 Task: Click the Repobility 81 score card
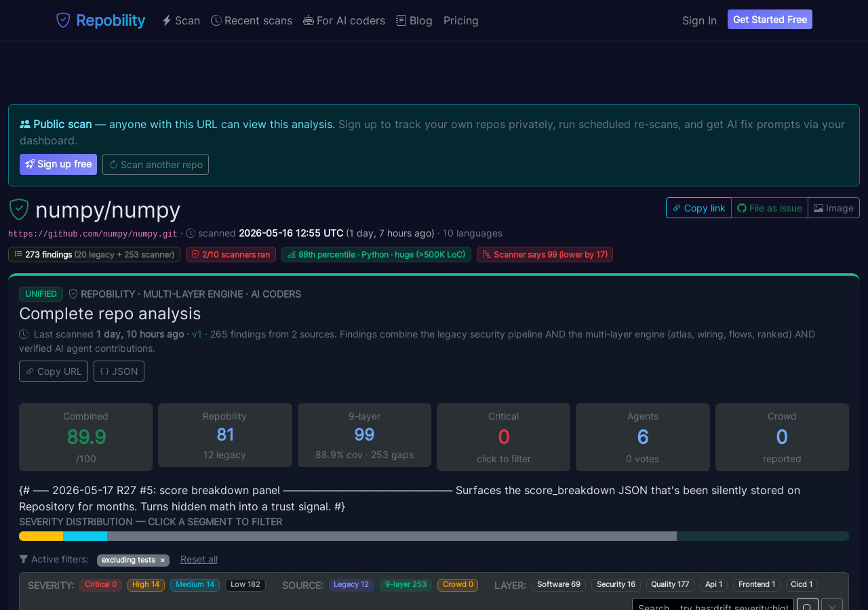[x=225, y=435]
